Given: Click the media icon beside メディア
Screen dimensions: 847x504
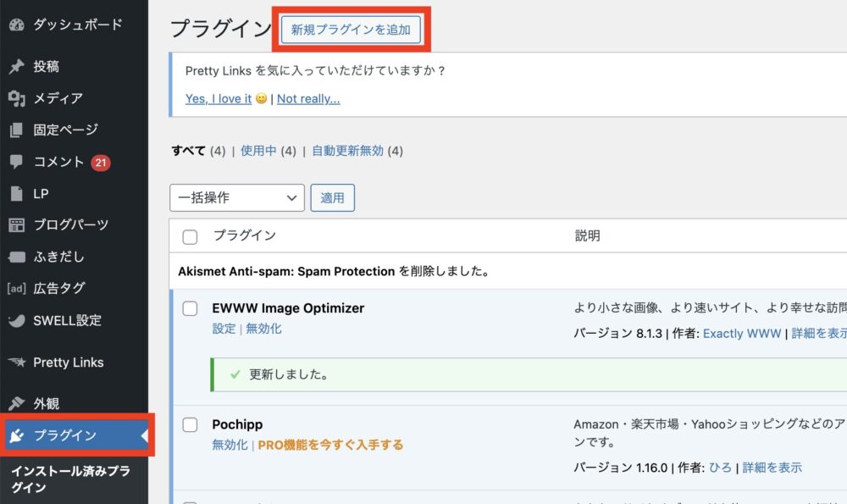Looking at the screenshot, I should [17, 98].
